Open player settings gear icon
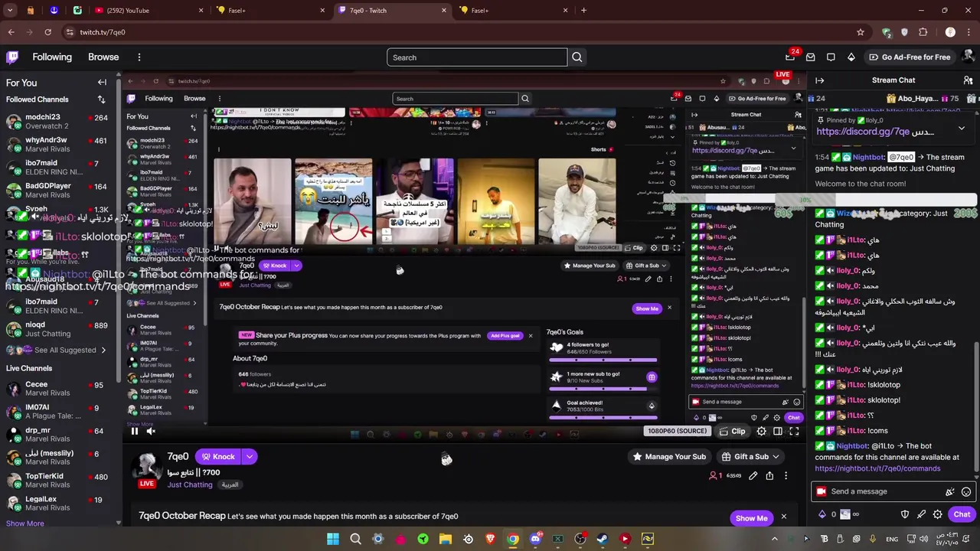 coord(761,432)
